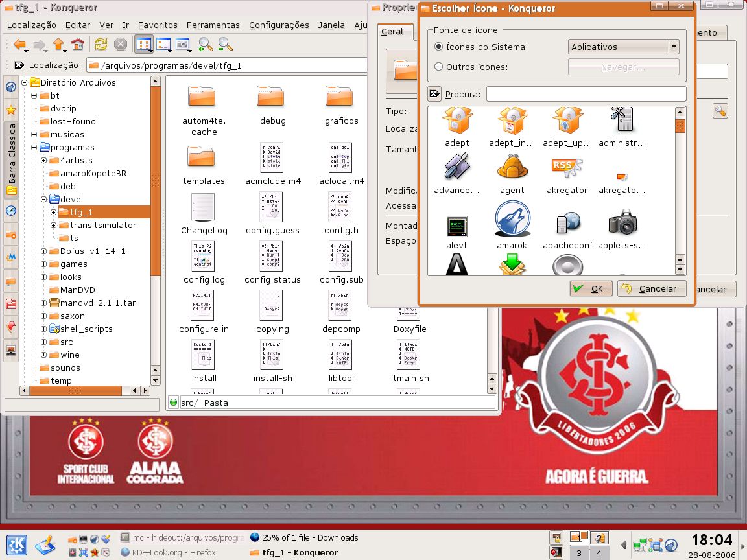
Task: Switch to 25% of 1 file Downloads task
Action: click(305, 537)
